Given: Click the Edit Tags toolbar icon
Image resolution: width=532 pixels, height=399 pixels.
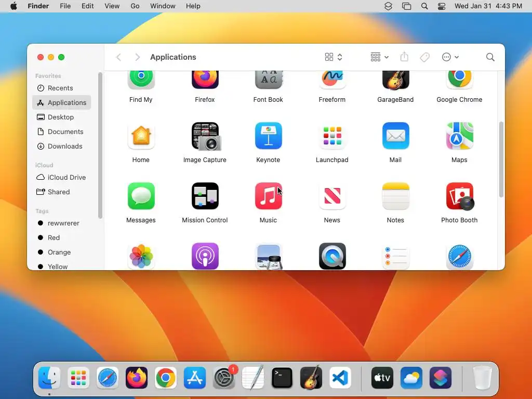Looking at the screenshot, I should (424, 57).
